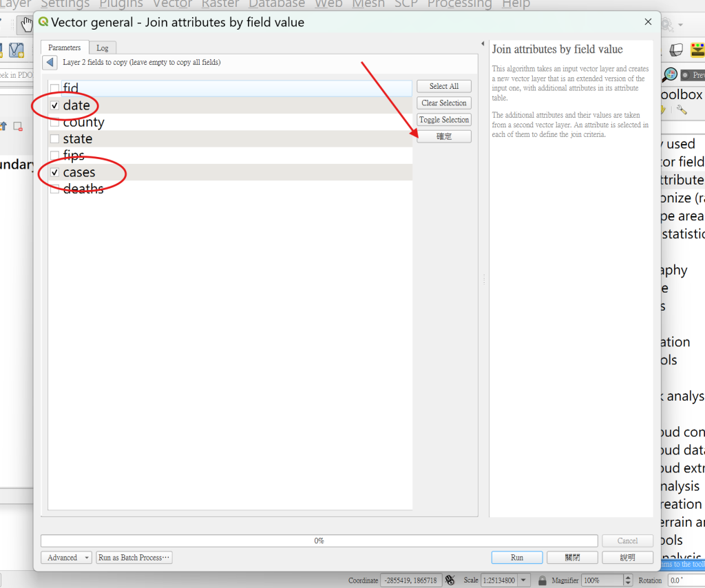This screenshot has width=705, height=588.
Task: Check the state field checkbox
Action: (x=55, y=138)
